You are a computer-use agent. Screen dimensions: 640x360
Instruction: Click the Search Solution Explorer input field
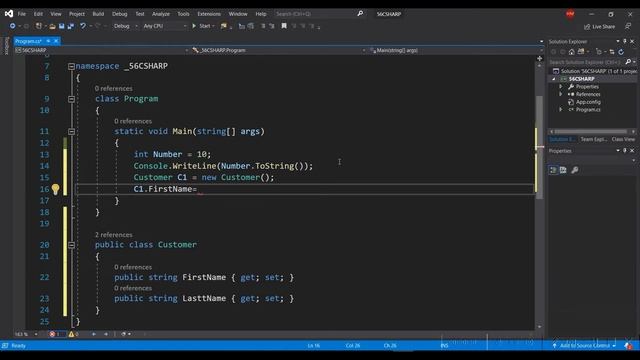586,62
